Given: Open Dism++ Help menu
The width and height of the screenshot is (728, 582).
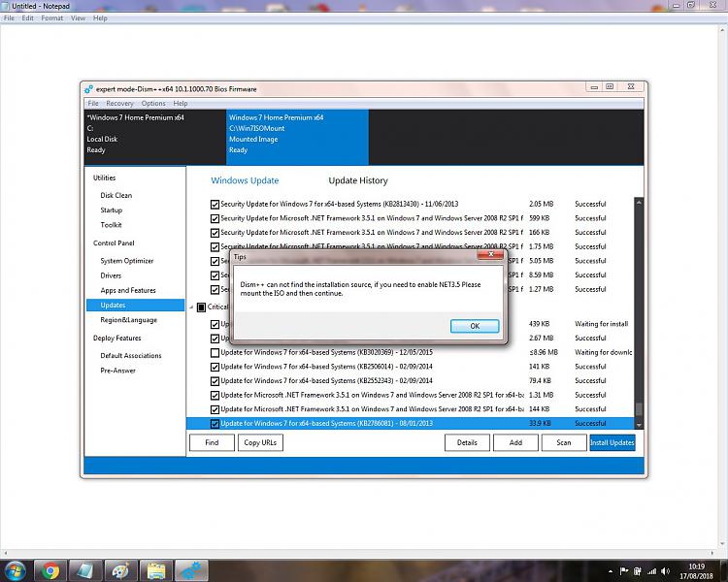Looking at the screenshot, I should 181,103.
